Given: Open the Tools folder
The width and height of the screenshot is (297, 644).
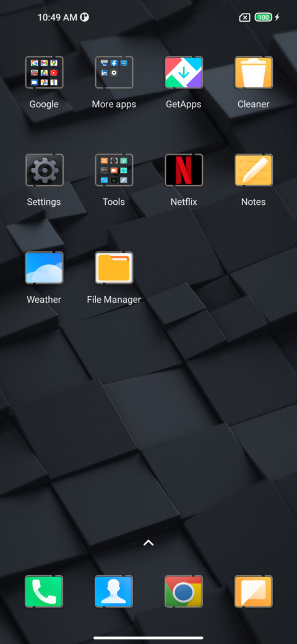Looking at the screenshot, I should 114,170.
